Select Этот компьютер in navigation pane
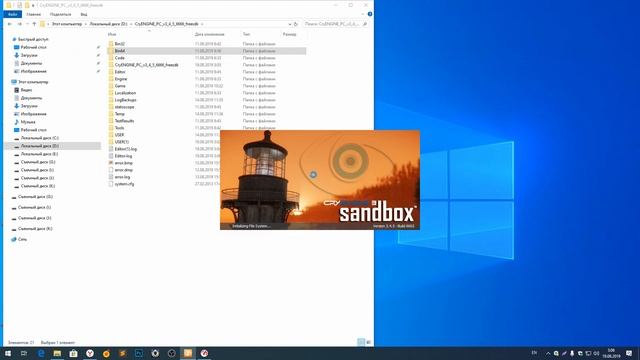The width and height of the screenshot is (640, 360). tap(33, 82)
